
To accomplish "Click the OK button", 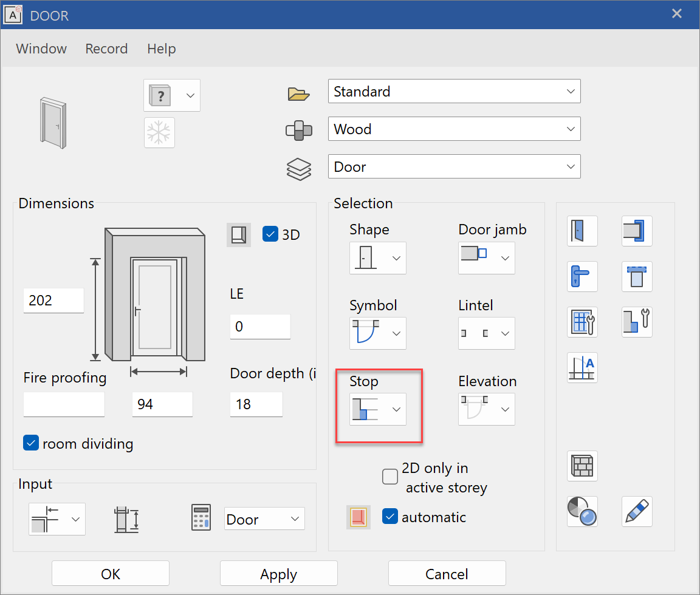I will [110, 573].
